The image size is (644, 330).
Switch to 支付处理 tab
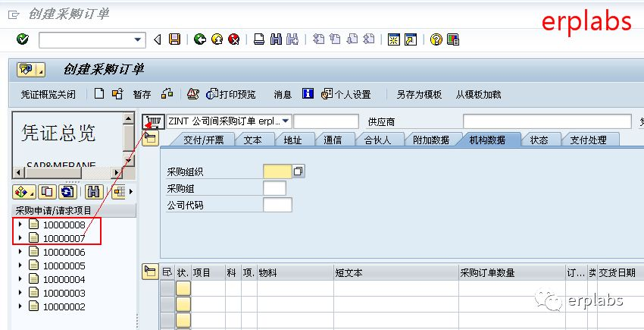588,140
